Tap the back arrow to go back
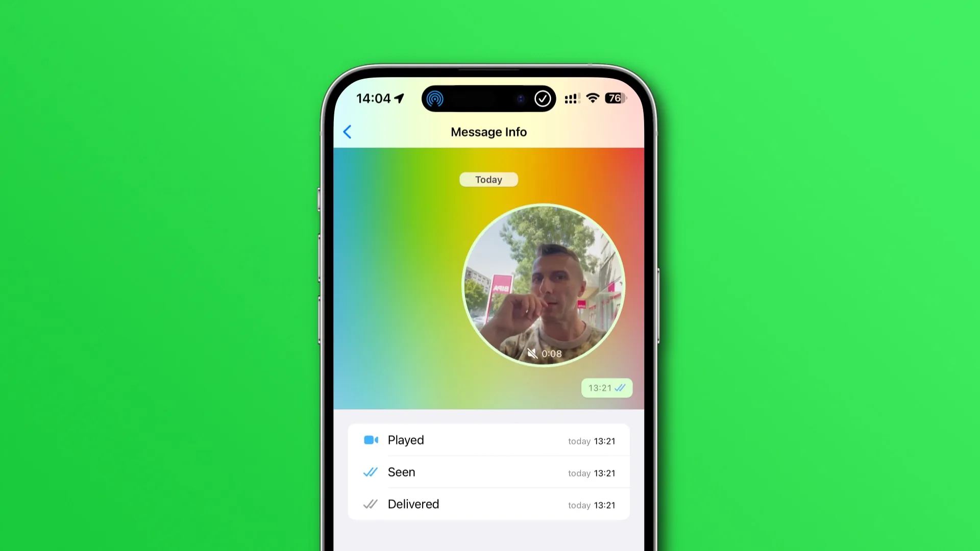980x551 pixels. coord(347,131)
